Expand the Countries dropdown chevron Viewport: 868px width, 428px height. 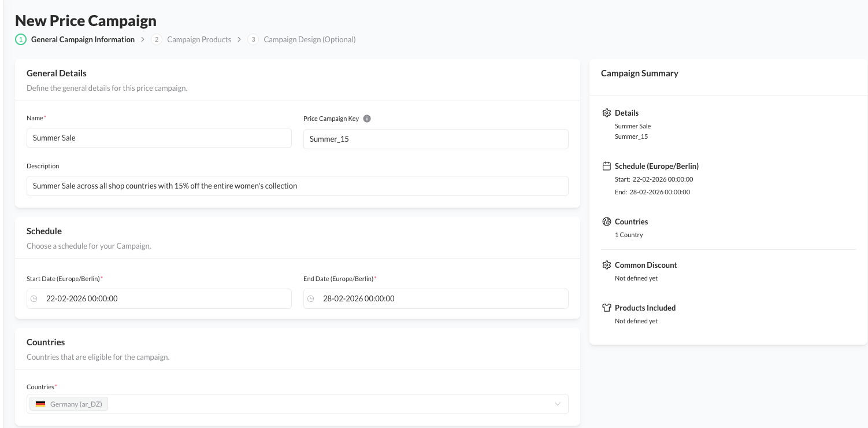click(557, 404)
